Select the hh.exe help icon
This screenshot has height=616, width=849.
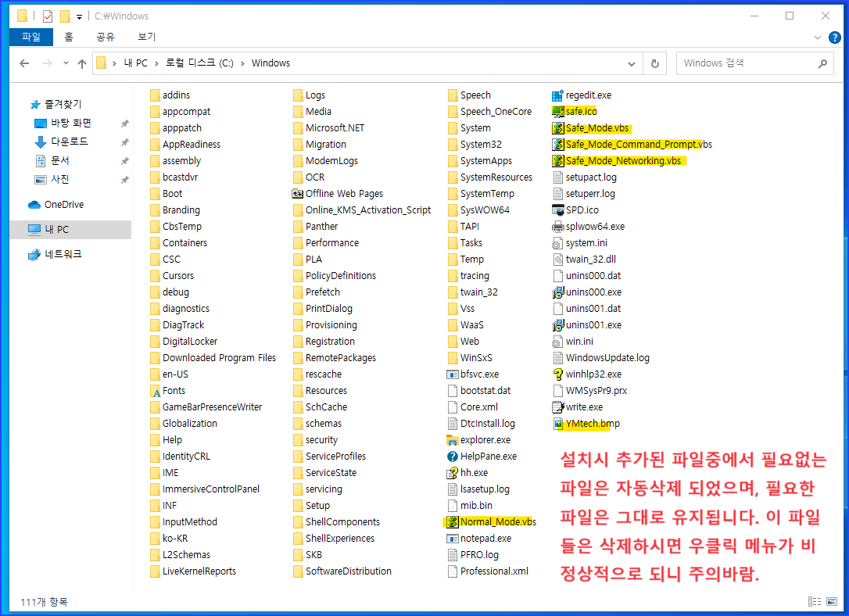click(x=452, y=473)
